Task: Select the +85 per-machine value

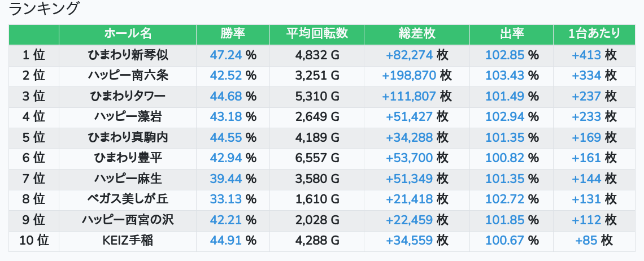Action: click(586, 241)
